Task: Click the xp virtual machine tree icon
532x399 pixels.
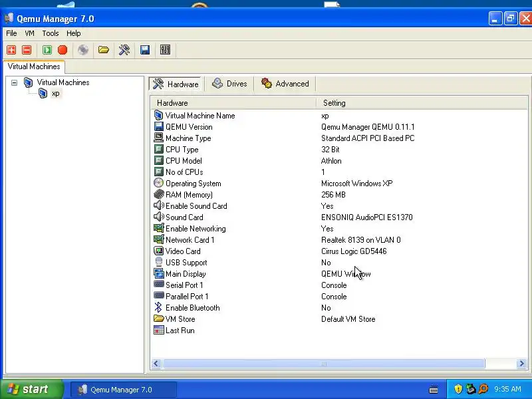Action: pos(43,93)
